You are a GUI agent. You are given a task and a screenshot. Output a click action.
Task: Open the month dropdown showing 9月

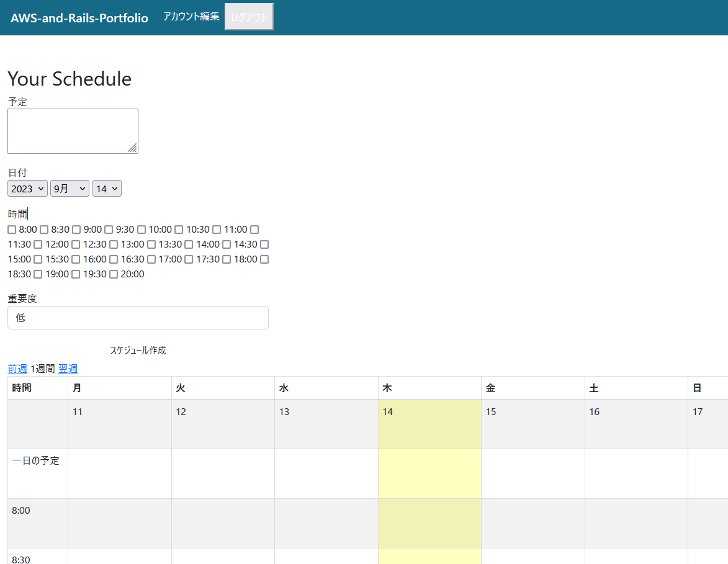pyautogui.click(x=69, y=188)
